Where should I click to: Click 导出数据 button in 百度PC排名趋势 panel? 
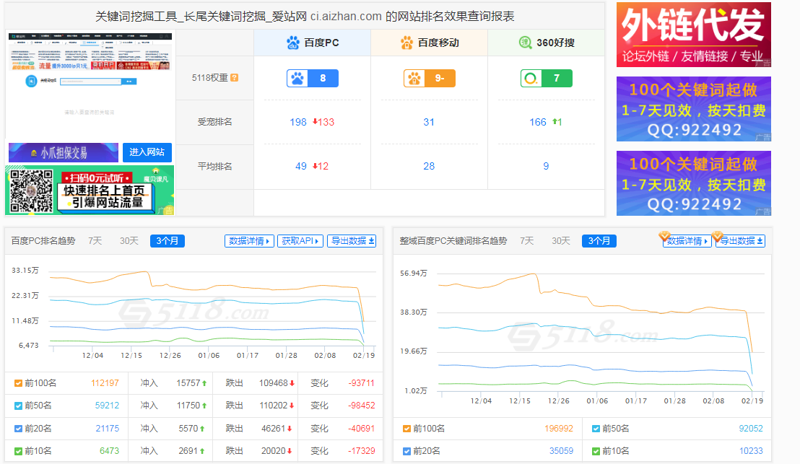click(352, 241)
